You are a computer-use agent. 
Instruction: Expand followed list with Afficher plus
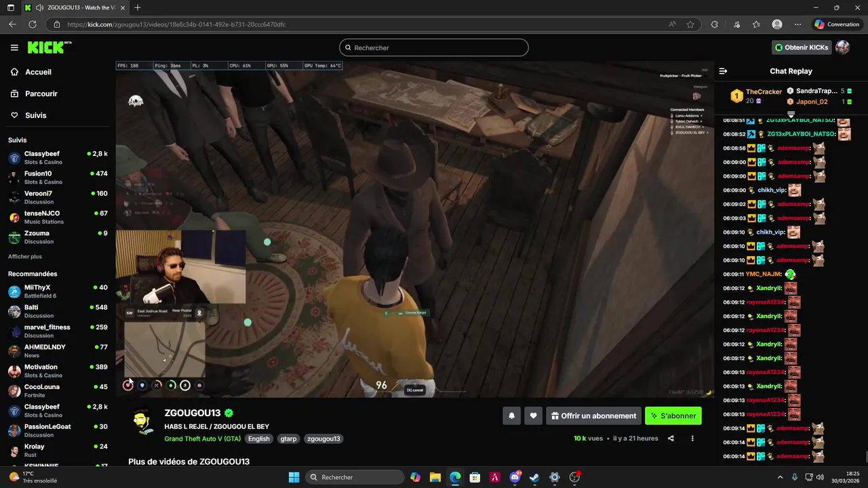(25, 256)
